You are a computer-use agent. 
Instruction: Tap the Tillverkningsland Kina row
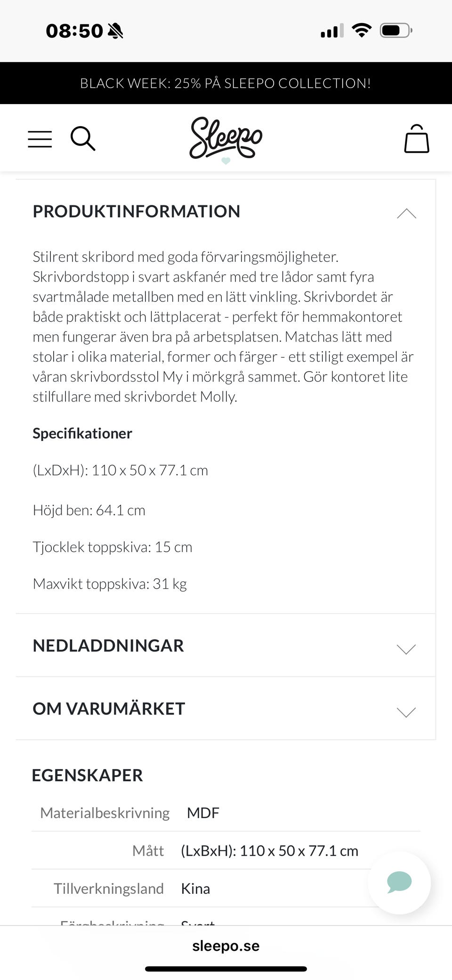[195, 889]
